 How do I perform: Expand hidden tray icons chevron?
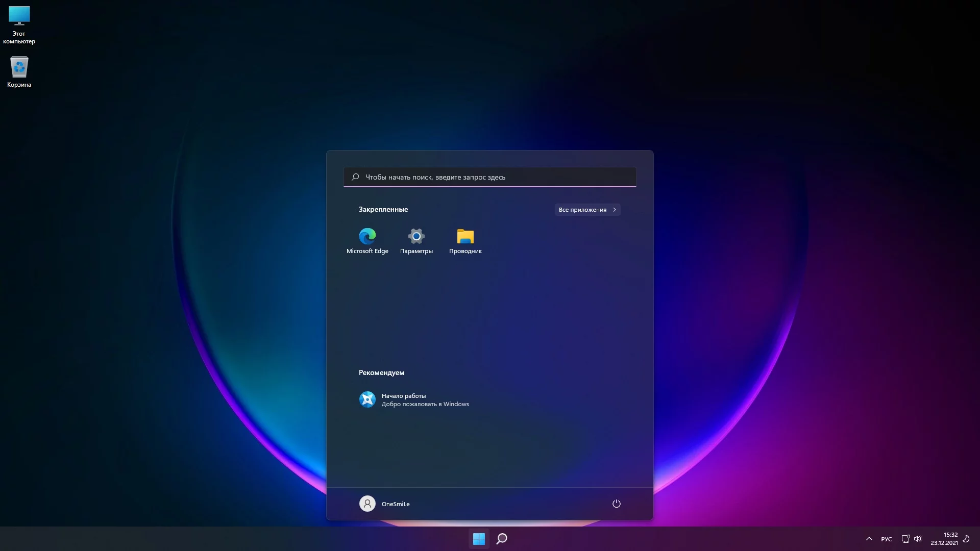pyautogui.click(x=869, y=539)
